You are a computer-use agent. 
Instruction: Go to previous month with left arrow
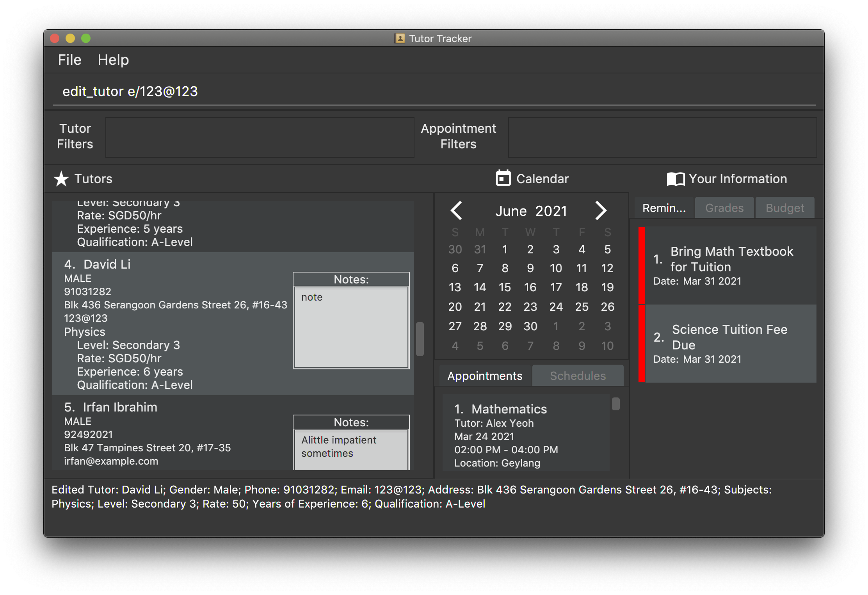pyautogui.click(x=456, y=210)
